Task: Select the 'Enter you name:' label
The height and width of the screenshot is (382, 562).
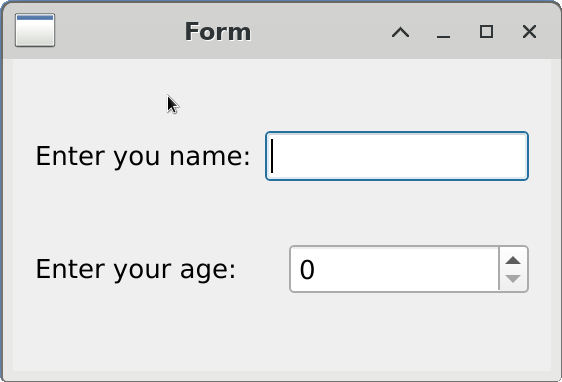Action: coord(143,157)
